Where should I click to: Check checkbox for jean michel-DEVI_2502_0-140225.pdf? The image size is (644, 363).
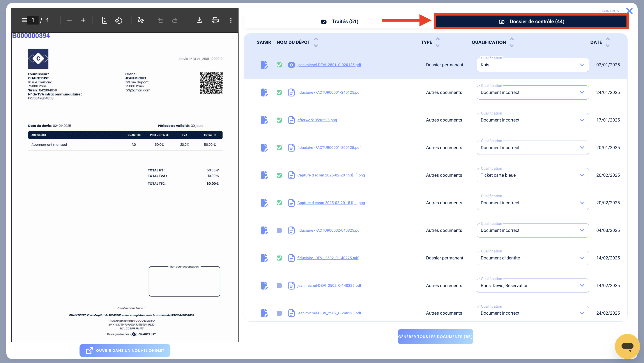(279, 285)
